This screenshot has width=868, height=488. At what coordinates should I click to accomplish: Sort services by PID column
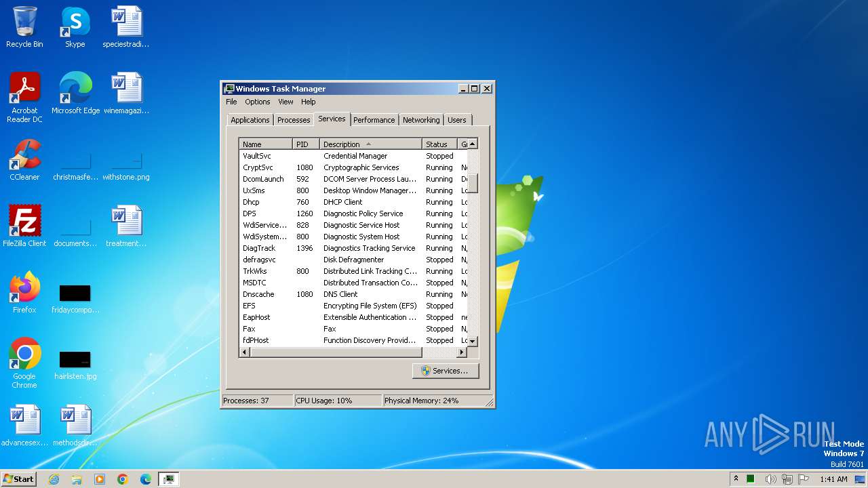coord(306,144)
